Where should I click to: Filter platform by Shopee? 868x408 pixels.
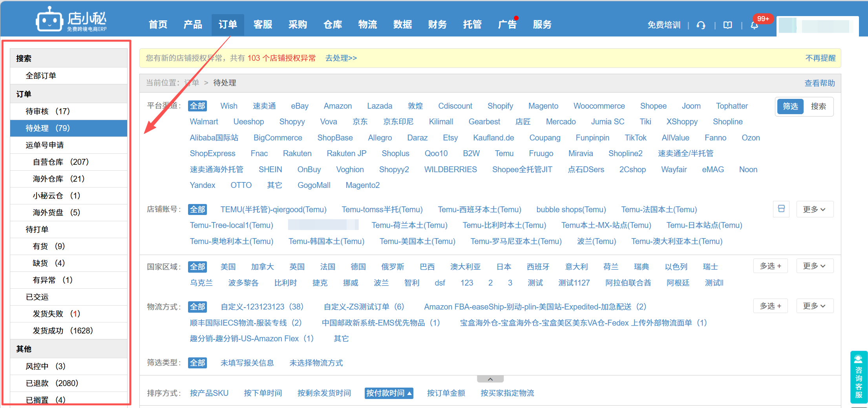tap(653, 106)
